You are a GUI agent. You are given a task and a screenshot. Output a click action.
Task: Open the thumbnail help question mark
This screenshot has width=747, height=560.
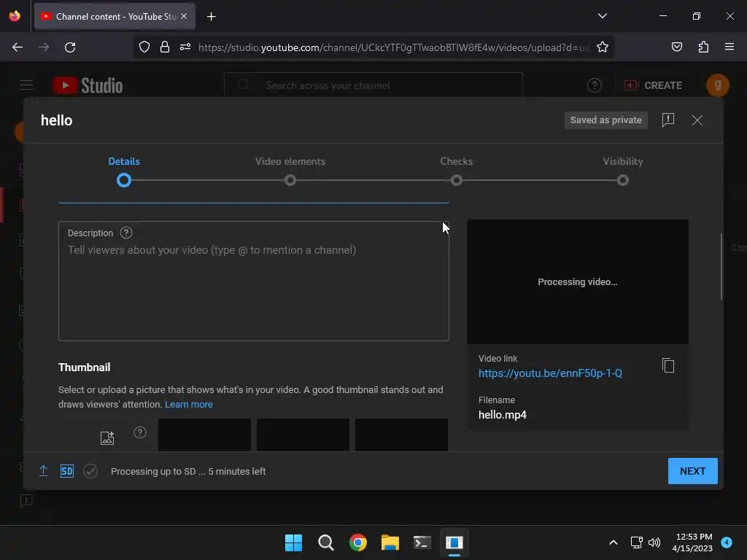[140, 432]
